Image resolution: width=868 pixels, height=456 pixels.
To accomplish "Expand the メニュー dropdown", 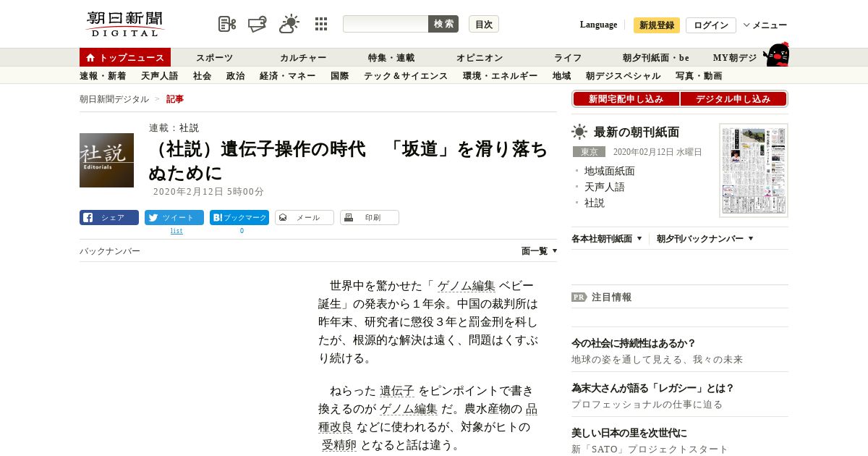I will click(x=765, y=25).
